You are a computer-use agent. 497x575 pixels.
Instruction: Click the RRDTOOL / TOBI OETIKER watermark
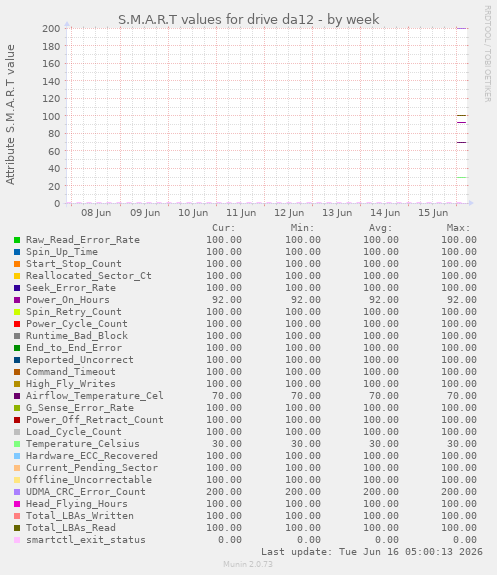[x=487, y=54]
